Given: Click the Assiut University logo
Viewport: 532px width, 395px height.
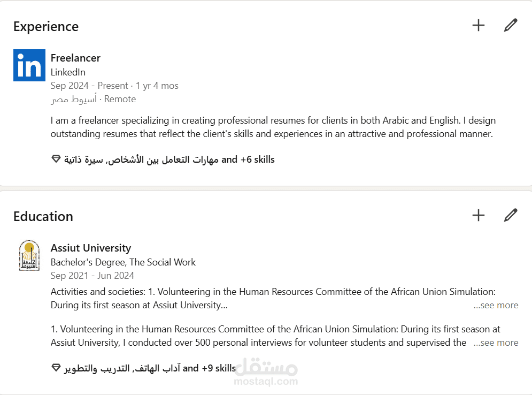Looking at the screenshot, I should [29, 255].
